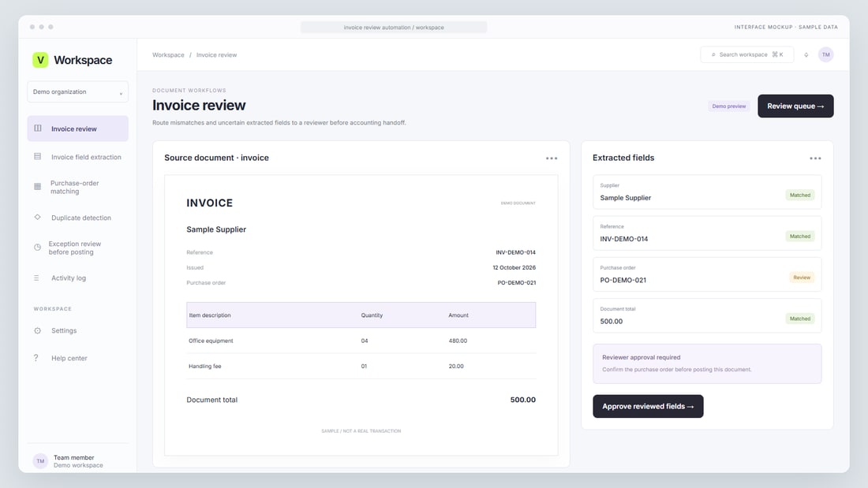868x488 pixels.
Task: Click the 12 October 2026 issued date
Action: coord(514,267)
